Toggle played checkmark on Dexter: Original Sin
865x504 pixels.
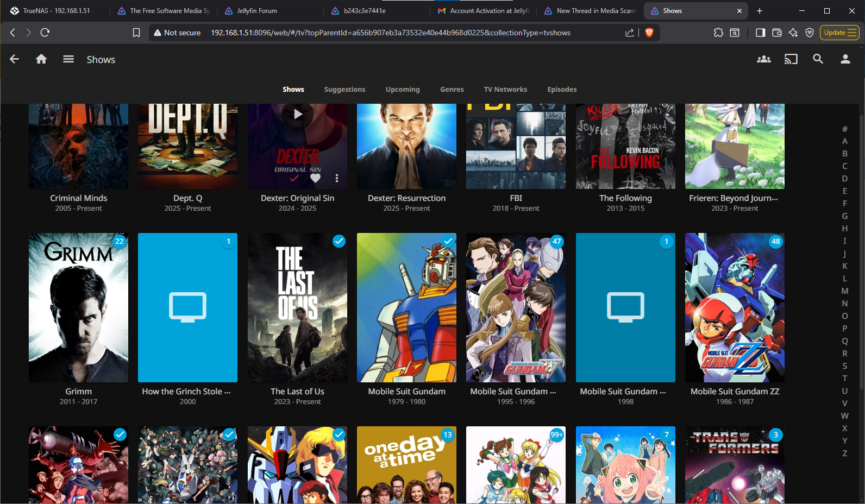pos(294,178)
